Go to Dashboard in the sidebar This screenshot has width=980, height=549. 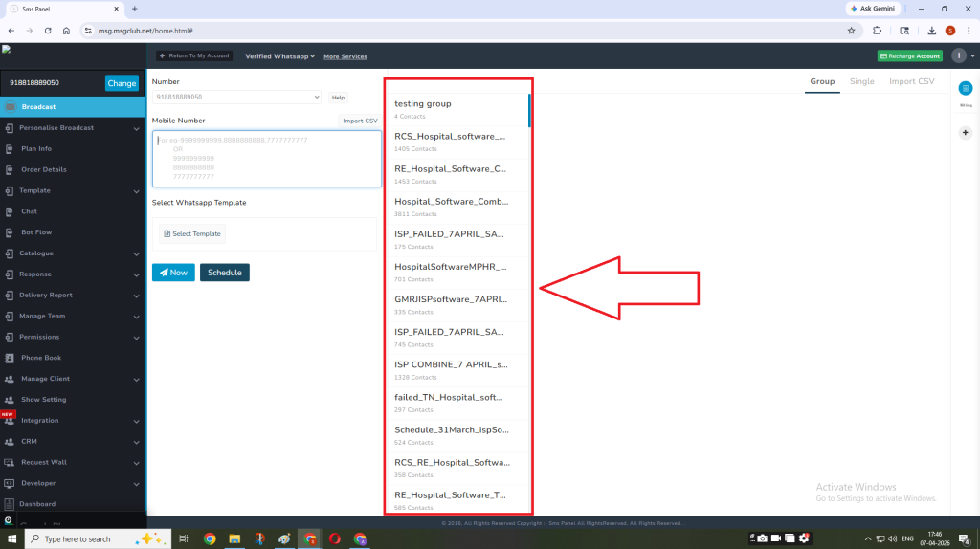coord(38,504)
